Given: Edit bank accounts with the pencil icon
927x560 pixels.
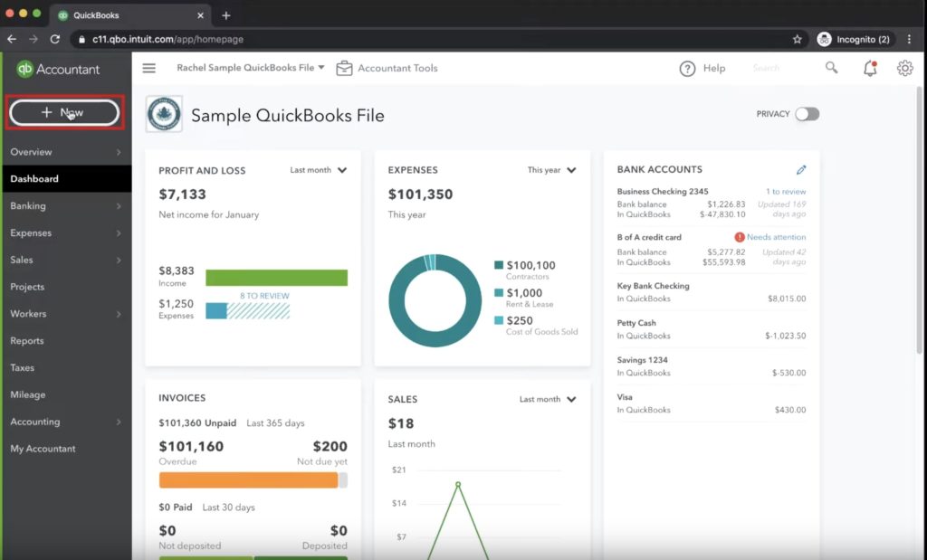Looking at the screenshot, I should coord(801,170).
